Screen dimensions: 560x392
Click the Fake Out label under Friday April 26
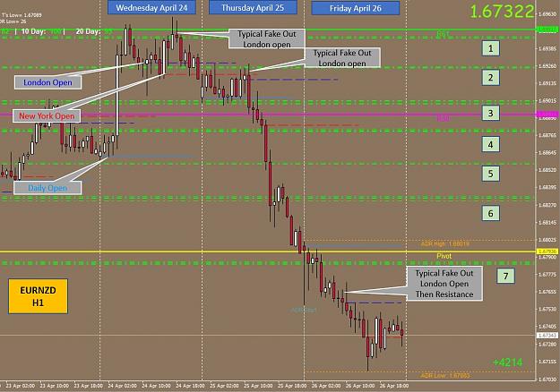click(342, 58)
